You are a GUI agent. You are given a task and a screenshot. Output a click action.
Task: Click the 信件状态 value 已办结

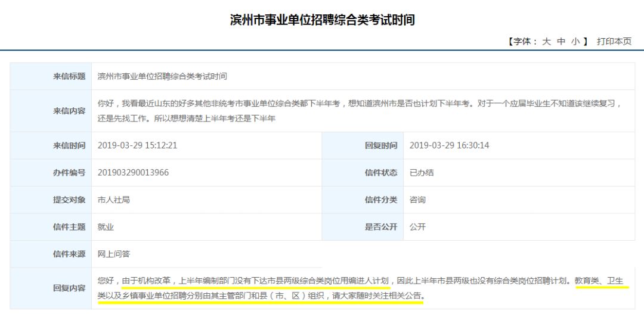point(422,173)
